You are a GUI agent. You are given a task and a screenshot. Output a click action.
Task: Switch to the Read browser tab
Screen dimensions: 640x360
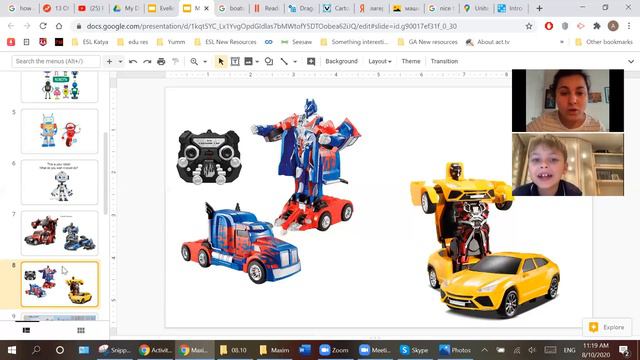(266, 8)
